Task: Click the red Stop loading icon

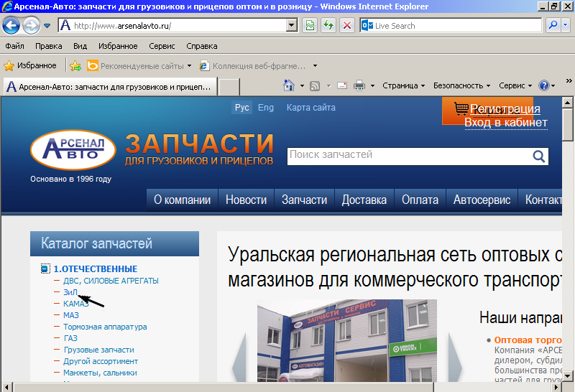Action: click(x=347, y=25)
